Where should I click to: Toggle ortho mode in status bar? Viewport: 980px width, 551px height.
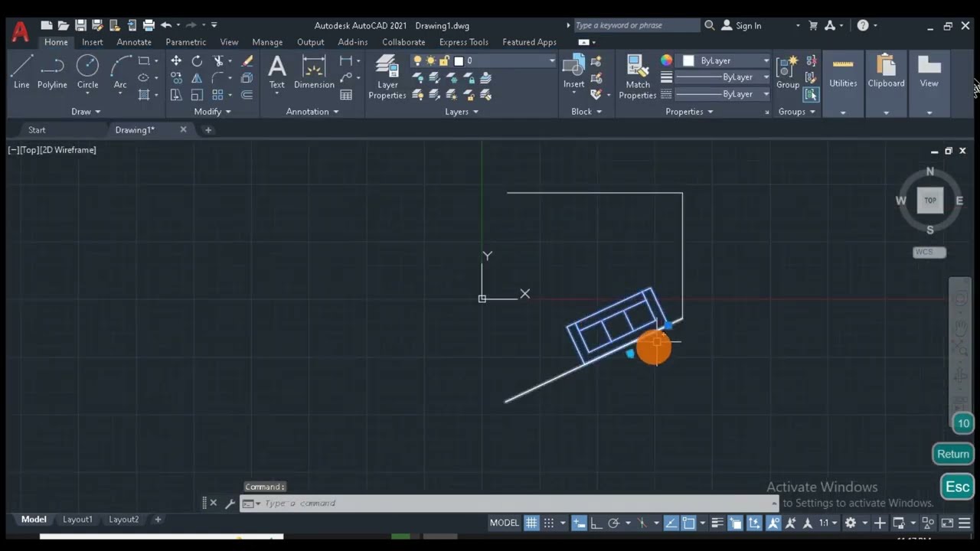tap(596, 523)
